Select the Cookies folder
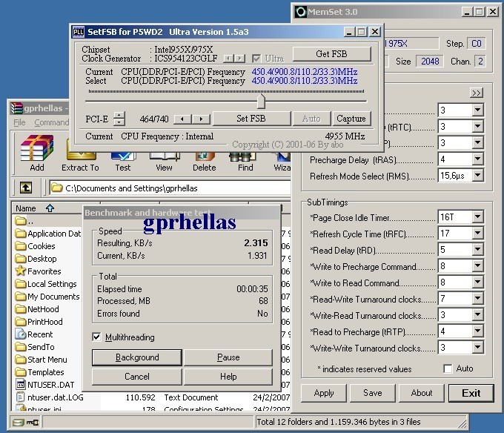Screen dimensions: 504x433 coord(36,246)
